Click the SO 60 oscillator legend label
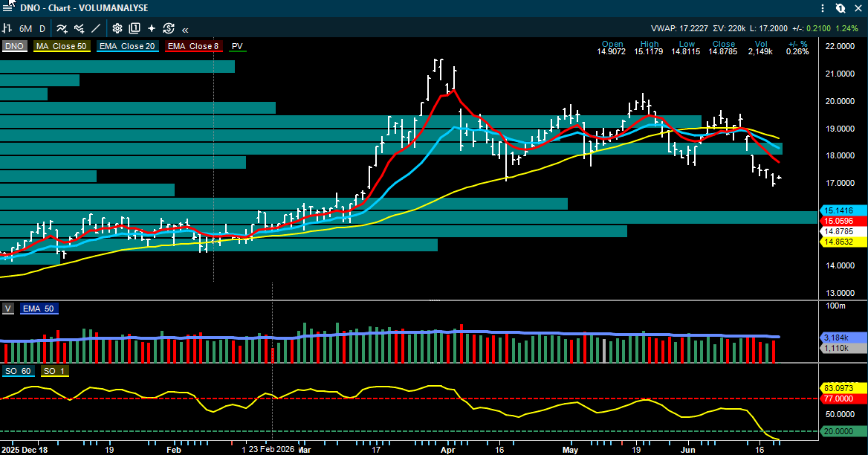This screenshot has width=868, height=455. pos(19,371)
